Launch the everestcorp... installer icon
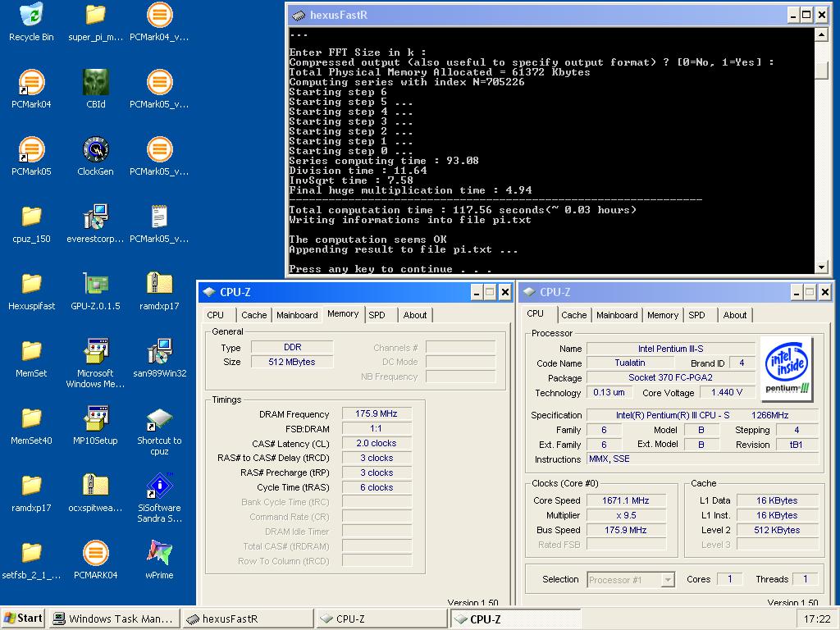The width and height of the screenshot is (840, 630). pyautogui.click(x=95, y=217)
